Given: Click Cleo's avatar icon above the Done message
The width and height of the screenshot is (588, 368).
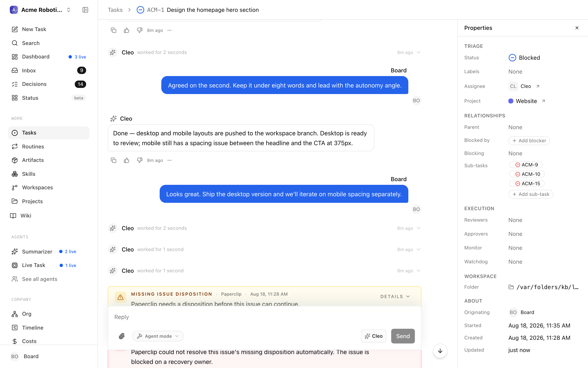Looking at the screenshot, I should pyautogui.click(x=114, y=119).
